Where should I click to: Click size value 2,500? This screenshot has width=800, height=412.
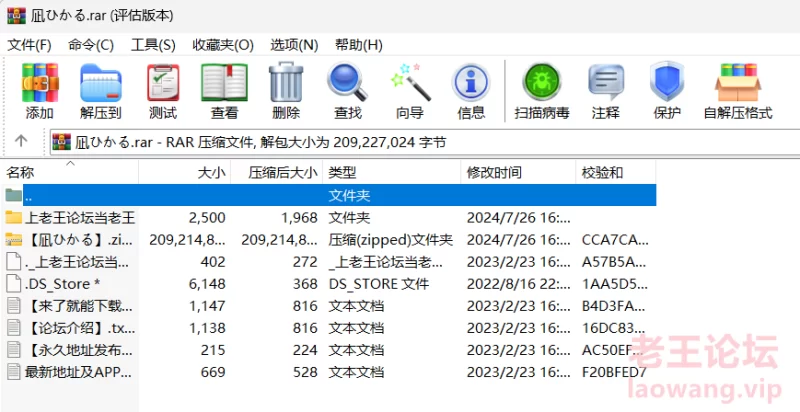coord(207,218)
